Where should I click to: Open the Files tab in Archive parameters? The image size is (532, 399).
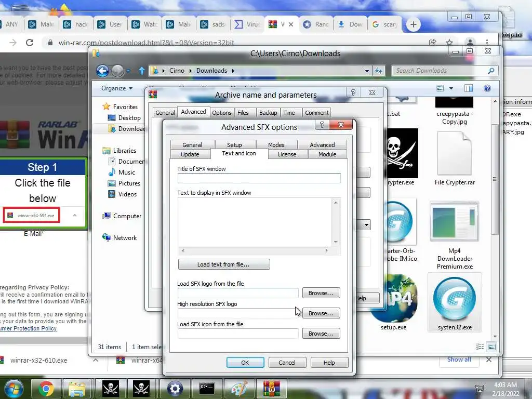243,113
